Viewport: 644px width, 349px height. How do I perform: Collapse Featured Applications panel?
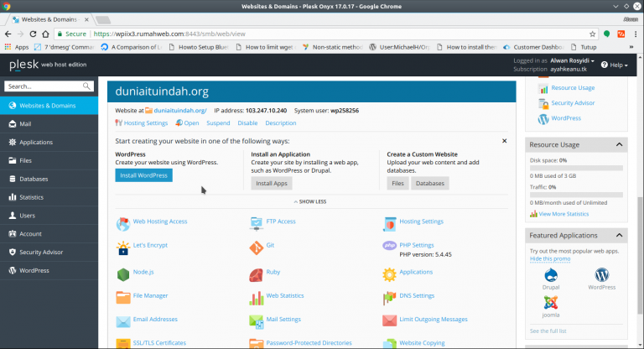pyautogui.click(x=619, y=235)
